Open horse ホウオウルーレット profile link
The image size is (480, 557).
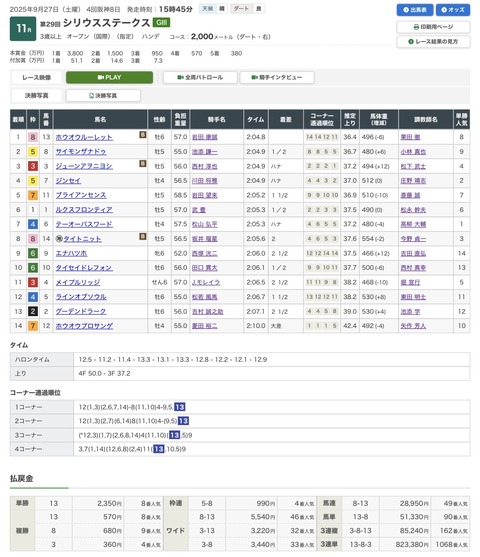tap(84, 137)
